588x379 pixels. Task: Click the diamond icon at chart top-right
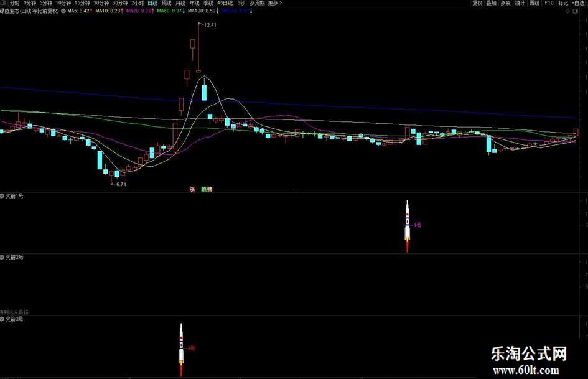click(x=567, y=11)
